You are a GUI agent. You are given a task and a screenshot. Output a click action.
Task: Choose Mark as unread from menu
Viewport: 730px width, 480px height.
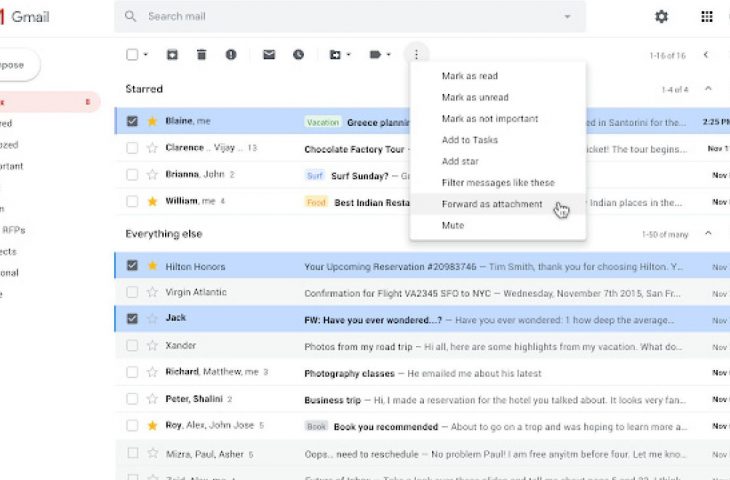(498, 97)
